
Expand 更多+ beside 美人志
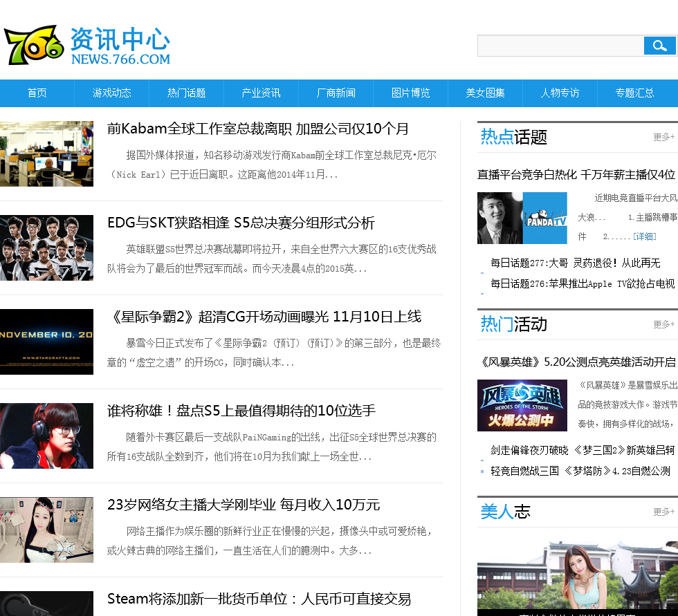(663, 512)
